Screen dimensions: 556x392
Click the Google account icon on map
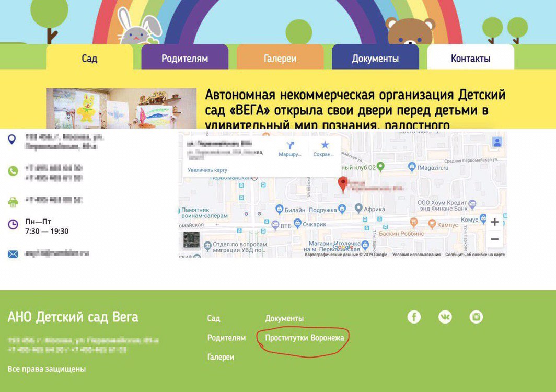497,142
